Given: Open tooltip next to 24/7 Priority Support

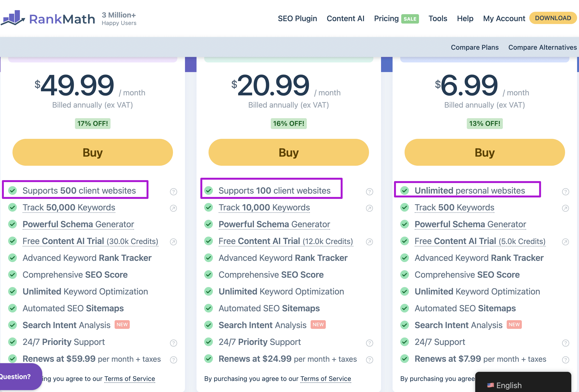Looking at the screenshot, I should point(174,343).
